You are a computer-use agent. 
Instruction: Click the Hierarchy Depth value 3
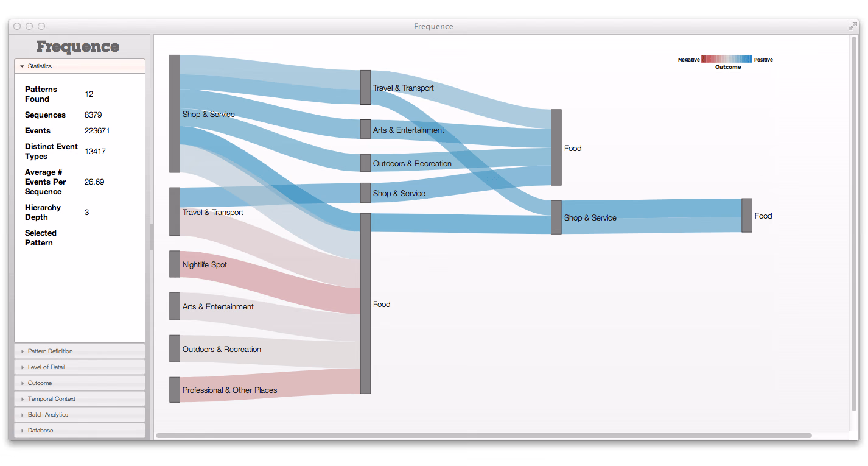87,212
